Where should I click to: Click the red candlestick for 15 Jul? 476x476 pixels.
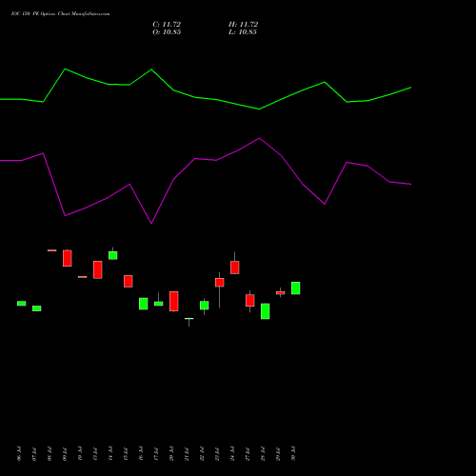tap(129, 281)
